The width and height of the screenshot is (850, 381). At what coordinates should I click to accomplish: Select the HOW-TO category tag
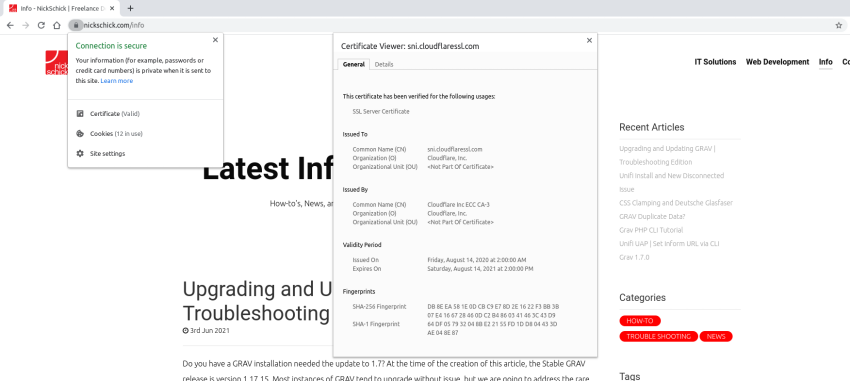(x=640, y=321)
